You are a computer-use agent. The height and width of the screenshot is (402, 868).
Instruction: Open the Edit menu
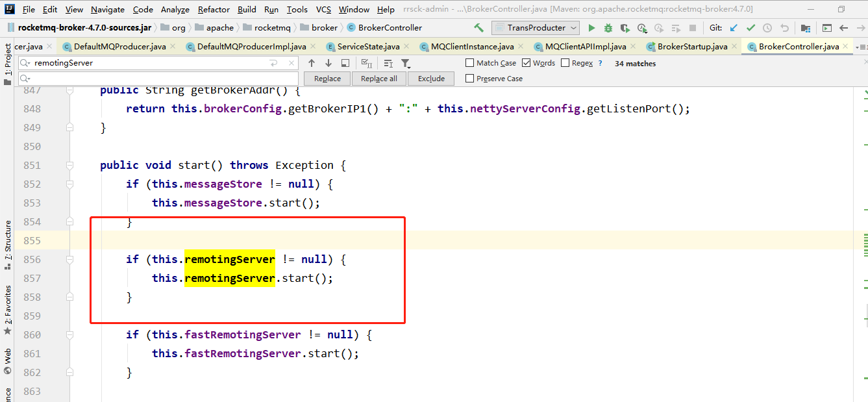coord(50,9)
